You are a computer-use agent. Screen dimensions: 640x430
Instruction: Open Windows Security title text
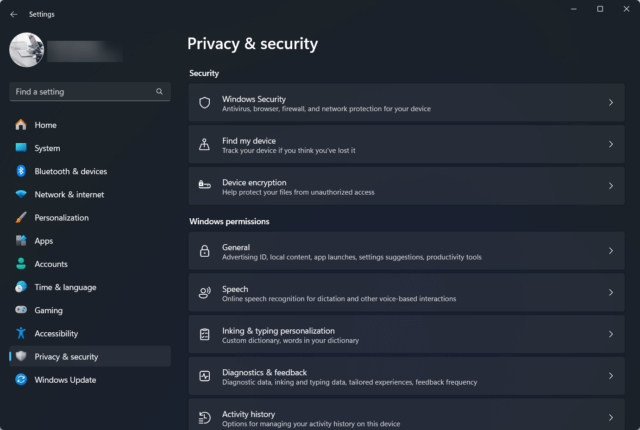coord(254,99)
